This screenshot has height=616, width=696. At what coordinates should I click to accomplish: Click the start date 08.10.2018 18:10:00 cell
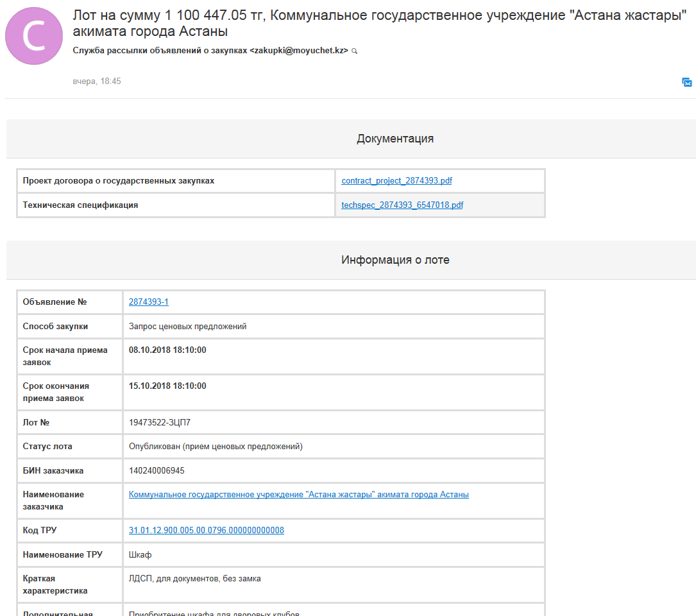coord(334,356)
